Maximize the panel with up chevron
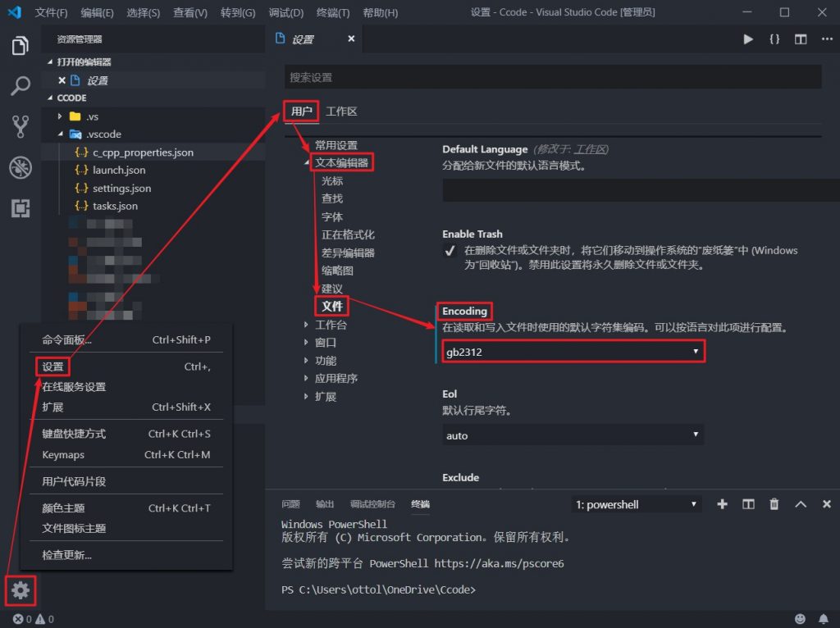Image resolution: width=840 pixels, height=628 pixels. pos(801,503)
